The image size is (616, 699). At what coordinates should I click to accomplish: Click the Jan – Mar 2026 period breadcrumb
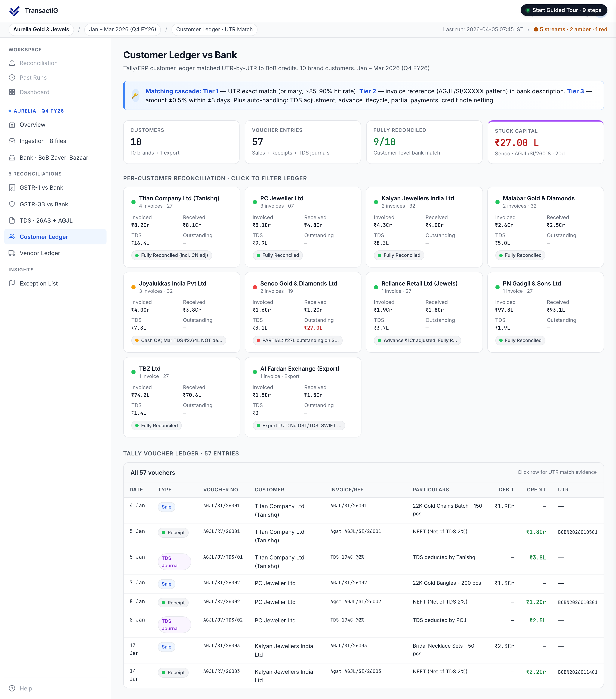[122, 29]
